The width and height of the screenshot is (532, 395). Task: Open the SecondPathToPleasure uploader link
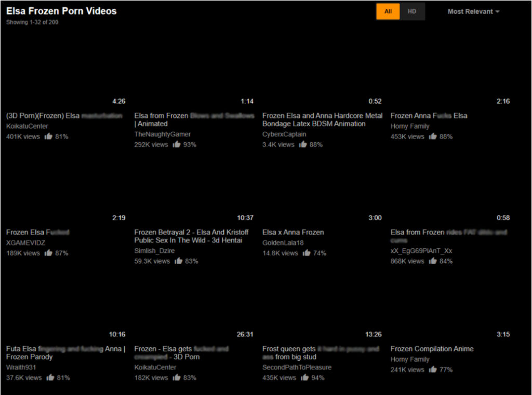point(297,367)
